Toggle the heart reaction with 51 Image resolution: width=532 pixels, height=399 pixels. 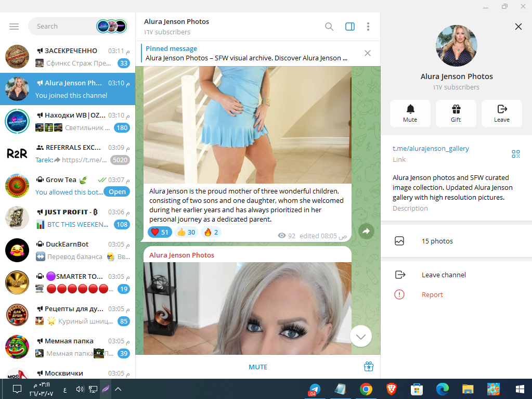[160, 232]
